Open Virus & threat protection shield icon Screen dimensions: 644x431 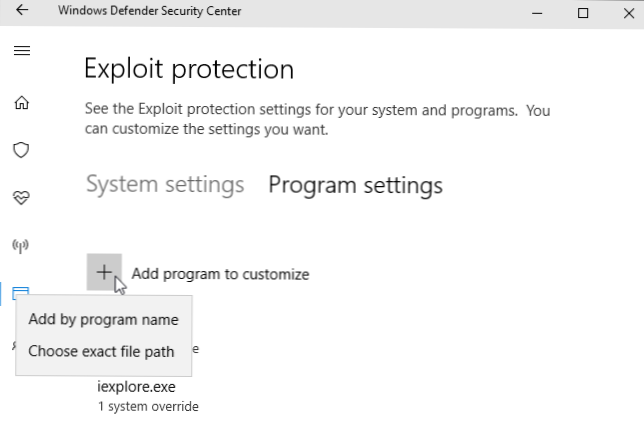click(x=22, y=150)
